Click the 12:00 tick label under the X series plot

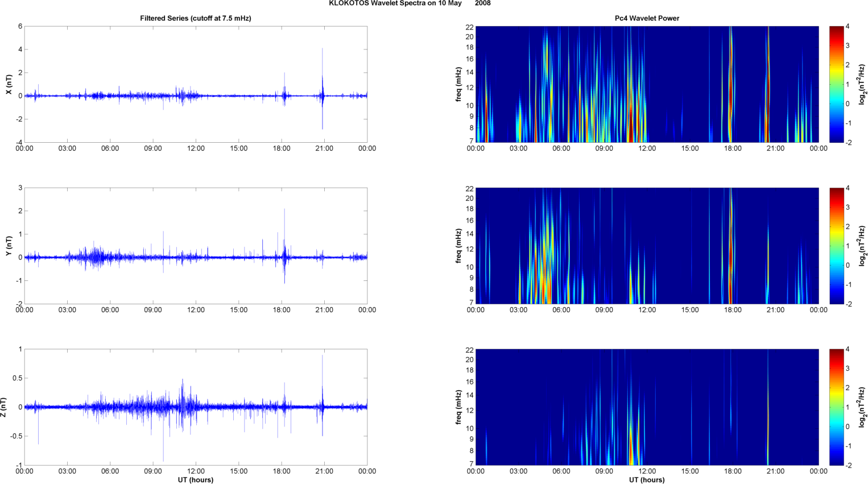pos(196,148)
